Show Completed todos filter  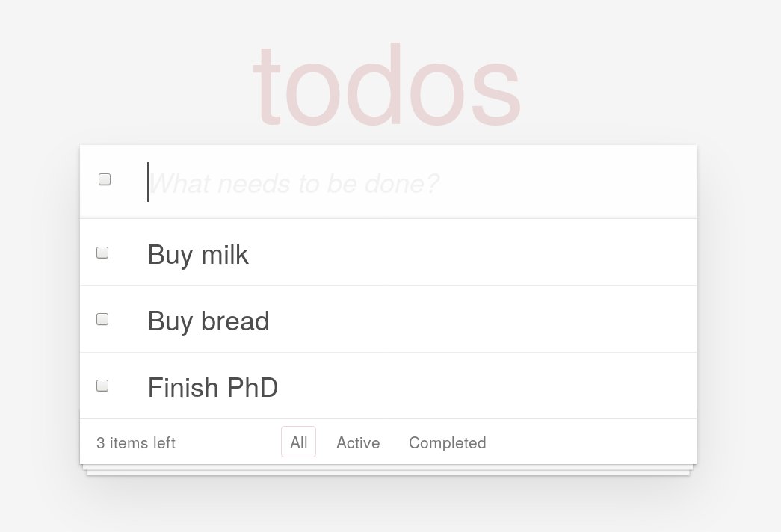(x=447, y=442)
